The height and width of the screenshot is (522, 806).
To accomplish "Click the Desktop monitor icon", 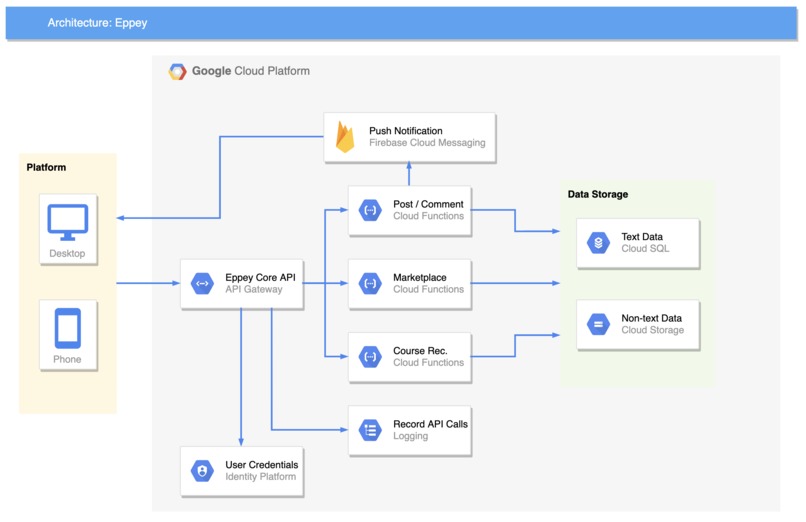I will click(x=68, y=222).
